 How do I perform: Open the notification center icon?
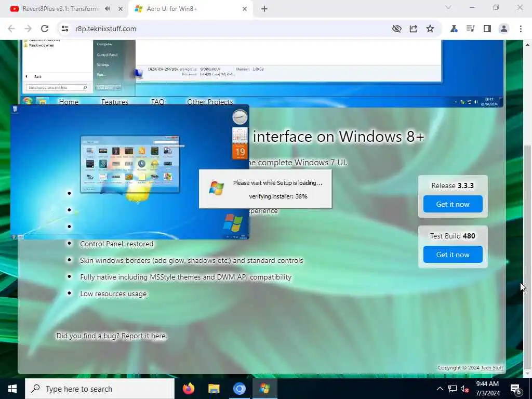point(516,389)
